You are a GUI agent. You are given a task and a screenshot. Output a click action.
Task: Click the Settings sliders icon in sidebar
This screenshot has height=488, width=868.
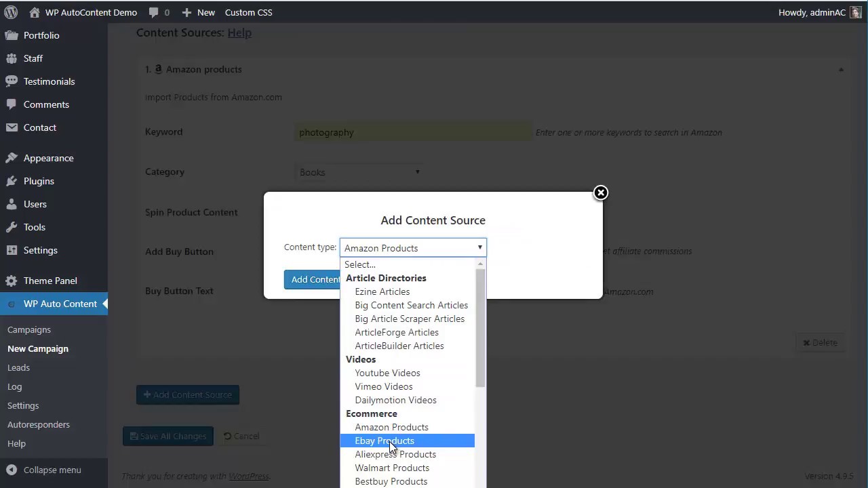pos(12,250)
